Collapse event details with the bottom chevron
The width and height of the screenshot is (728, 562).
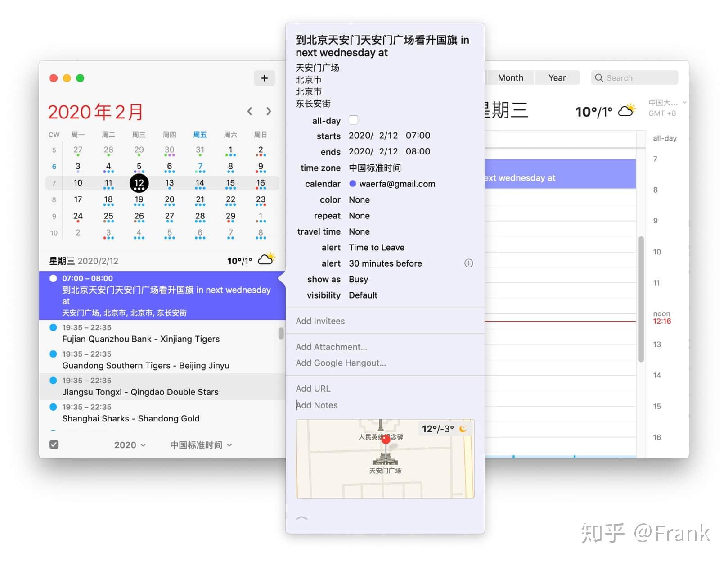pos(301,518)
